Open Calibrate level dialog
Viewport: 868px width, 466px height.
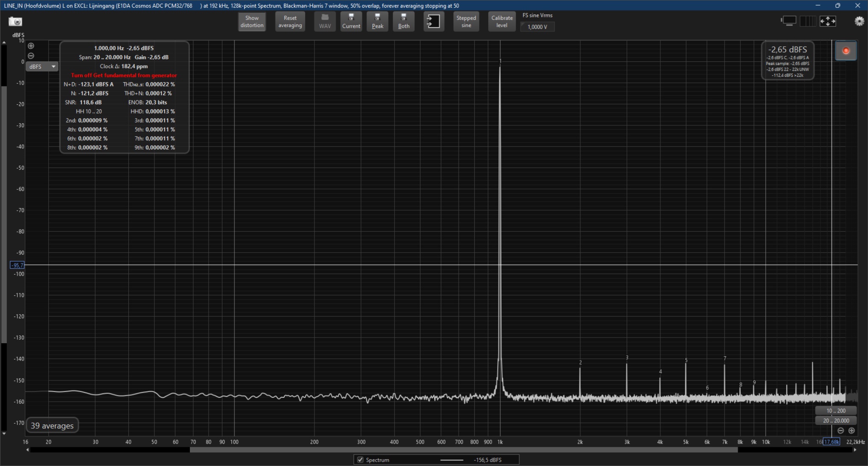502,22
